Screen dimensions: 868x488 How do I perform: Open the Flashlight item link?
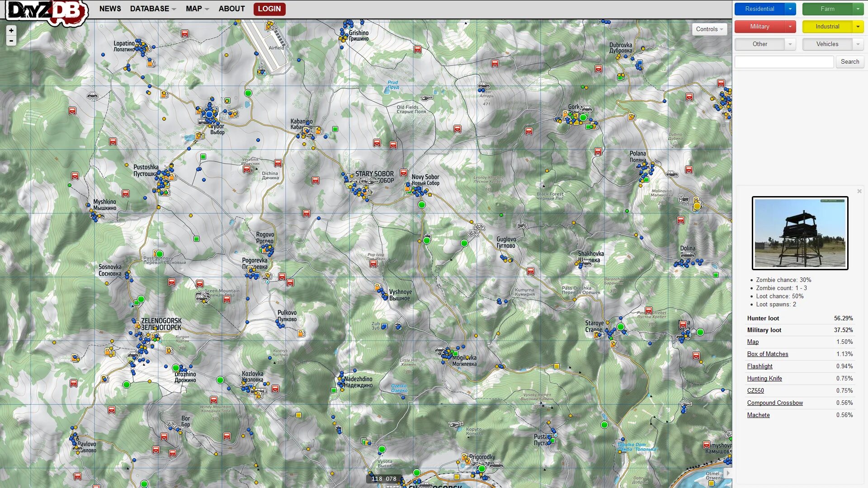[x=759, y=366]
